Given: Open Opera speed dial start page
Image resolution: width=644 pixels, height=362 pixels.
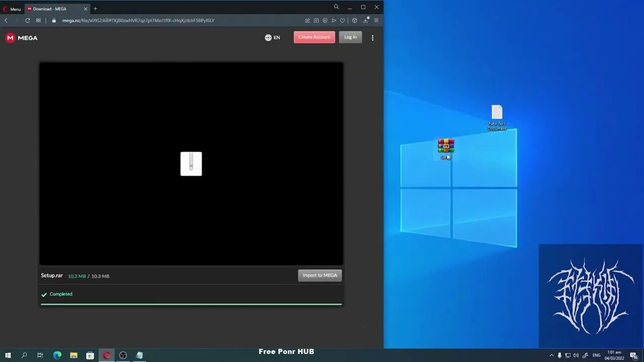Looking at the screenshot, I should (x=38, y=21).
